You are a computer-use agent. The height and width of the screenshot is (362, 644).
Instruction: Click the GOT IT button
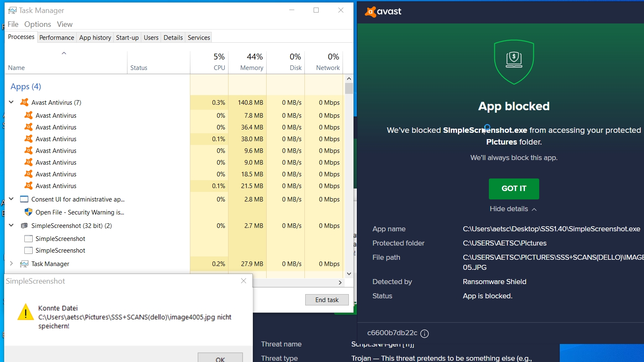pos(514,189)
